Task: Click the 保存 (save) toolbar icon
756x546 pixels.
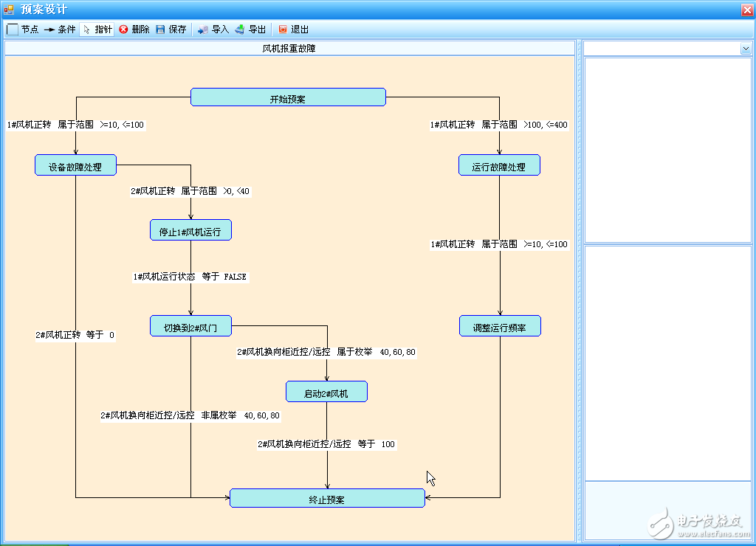Action: click(x=169, y=30)
